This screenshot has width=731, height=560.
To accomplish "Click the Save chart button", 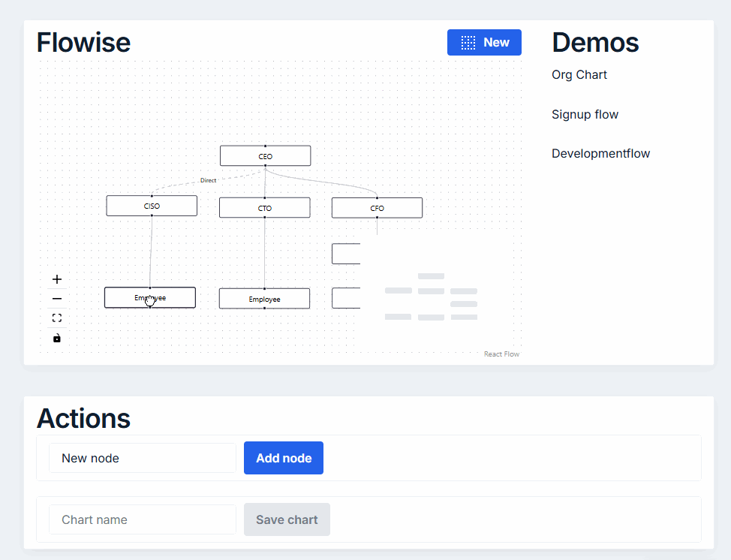I will click(x=287, y=519).
